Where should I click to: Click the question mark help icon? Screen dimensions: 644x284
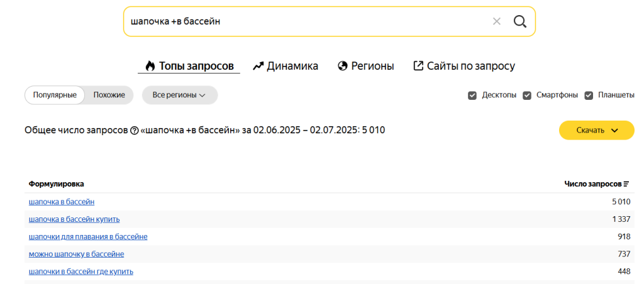coord(134,131)
